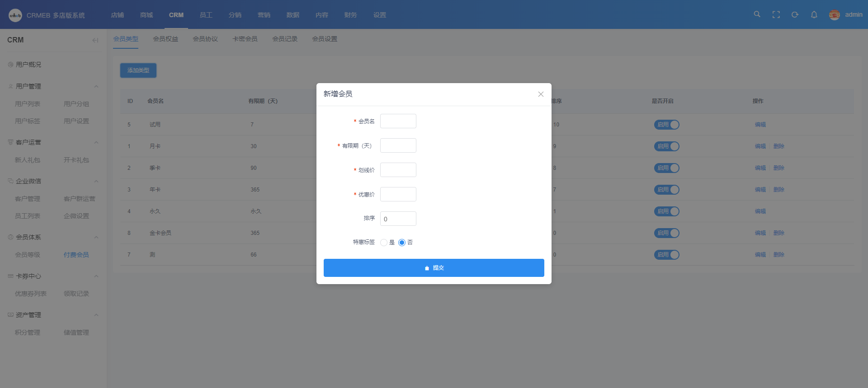Open the notification bell
This screenshot has width=868, height=388.
[x=814, y=14]
